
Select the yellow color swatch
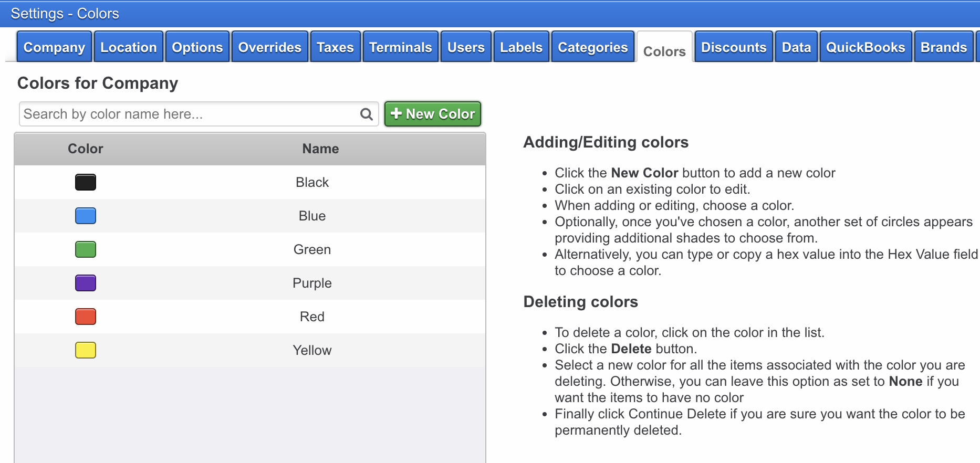86,350
